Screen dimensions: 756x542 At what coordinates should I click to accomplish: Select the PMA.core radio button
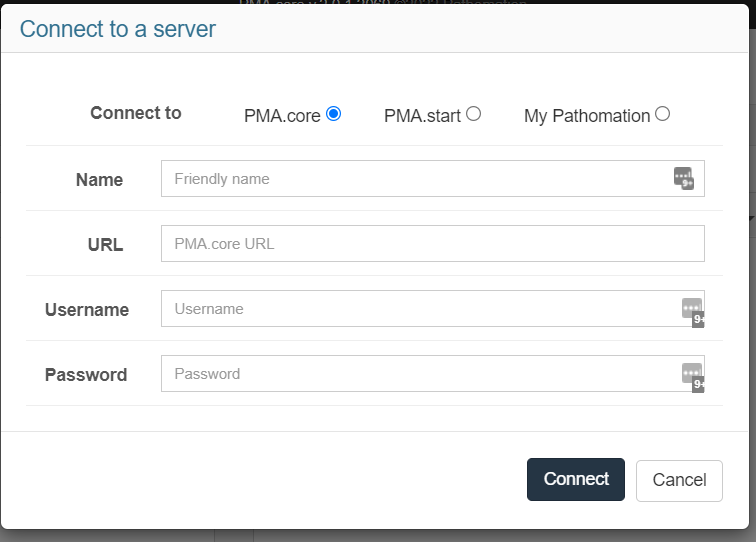(x=334, y=114)
